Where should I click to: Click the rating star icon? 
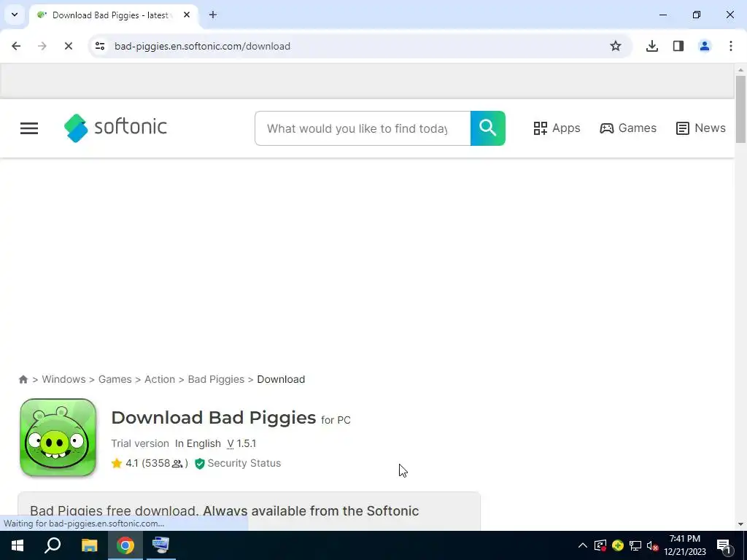pos(116,463)
